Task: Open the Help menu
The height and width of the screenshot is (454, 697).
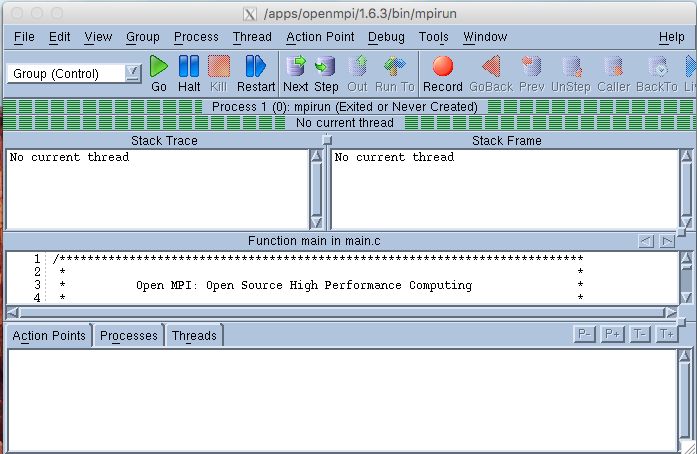Action: (672, 37)
